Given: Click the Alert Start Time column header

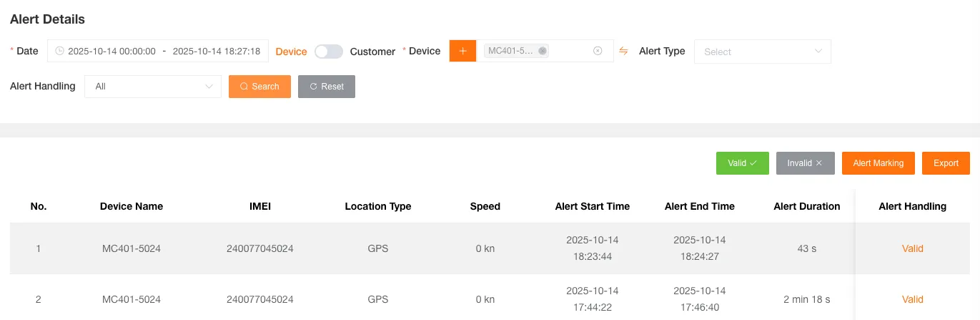Looking at the screenshot, I should [x=592, y=206].
